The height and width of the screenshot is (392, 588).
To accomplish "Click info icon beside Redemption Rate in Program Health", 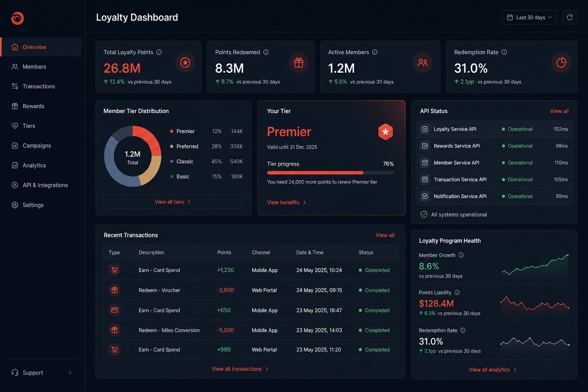I will (x=463, y=331).
